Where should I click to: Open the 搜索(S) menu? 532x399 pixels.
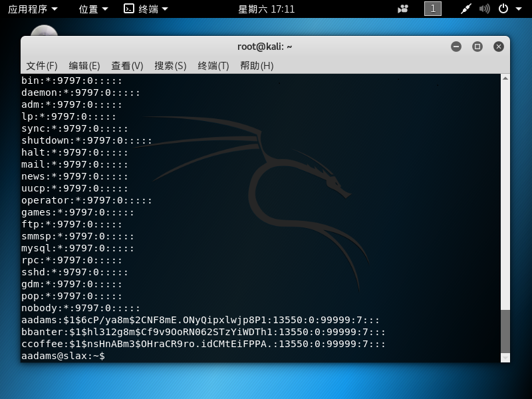pyautogui.click(x=170, y=65)
